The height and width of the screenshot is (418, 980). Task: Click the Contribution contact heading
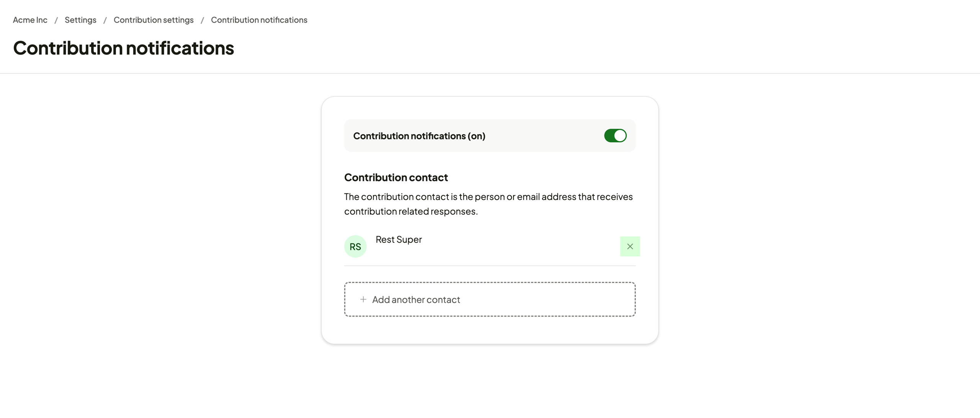click(396, 177)
